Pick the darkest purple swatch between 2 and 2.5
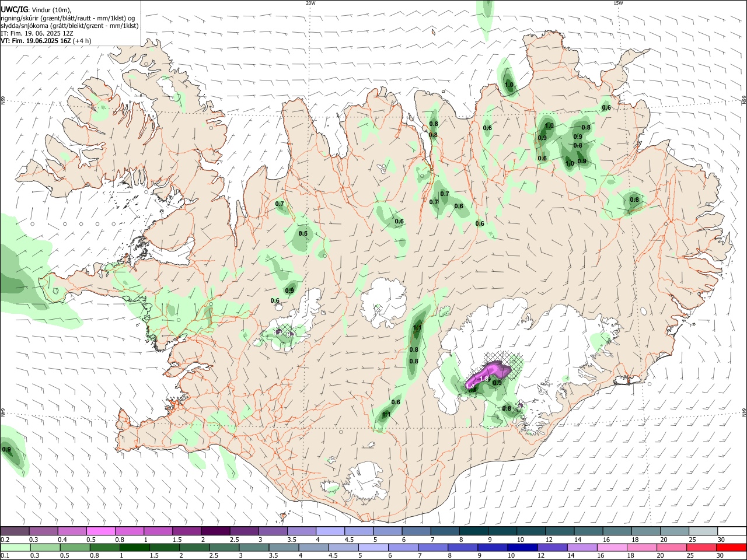 215,531
